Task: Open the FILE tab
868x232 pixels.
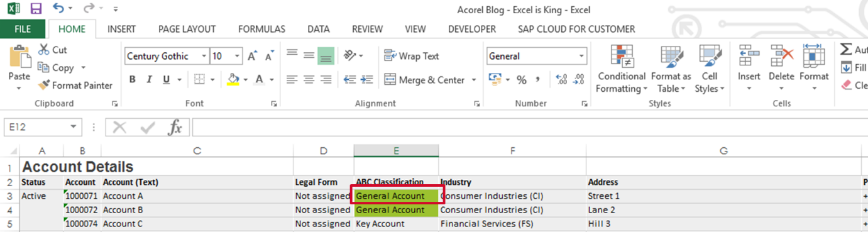Action: [23, 29]
